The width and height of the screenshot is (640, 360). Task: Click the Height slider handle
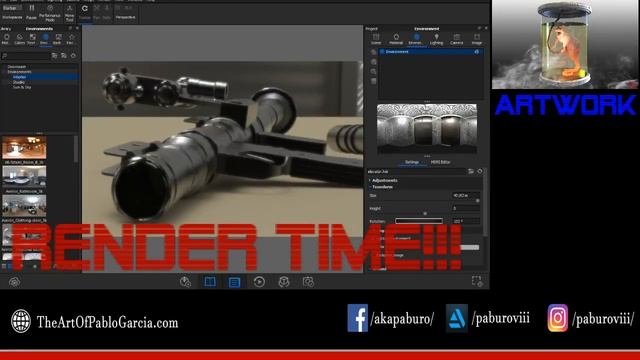pyautogui.click(x=425, y=213)
